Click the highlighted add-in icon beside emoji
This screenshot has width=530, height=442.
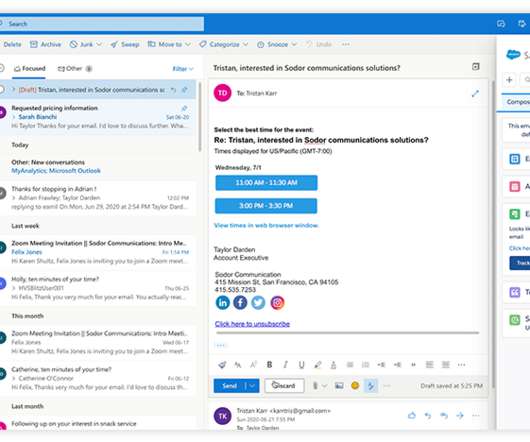coord(371,386)
